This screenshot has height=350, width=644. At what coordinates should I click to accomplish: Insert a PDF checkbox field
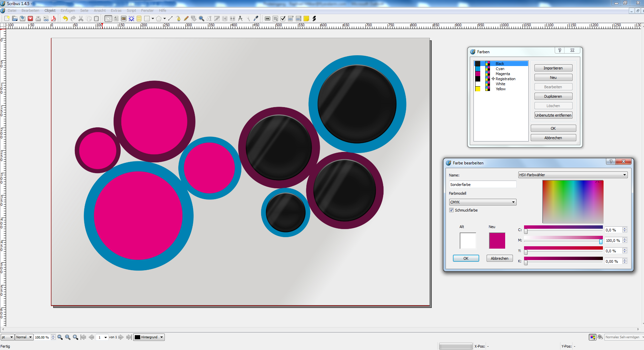coord(282,19)
